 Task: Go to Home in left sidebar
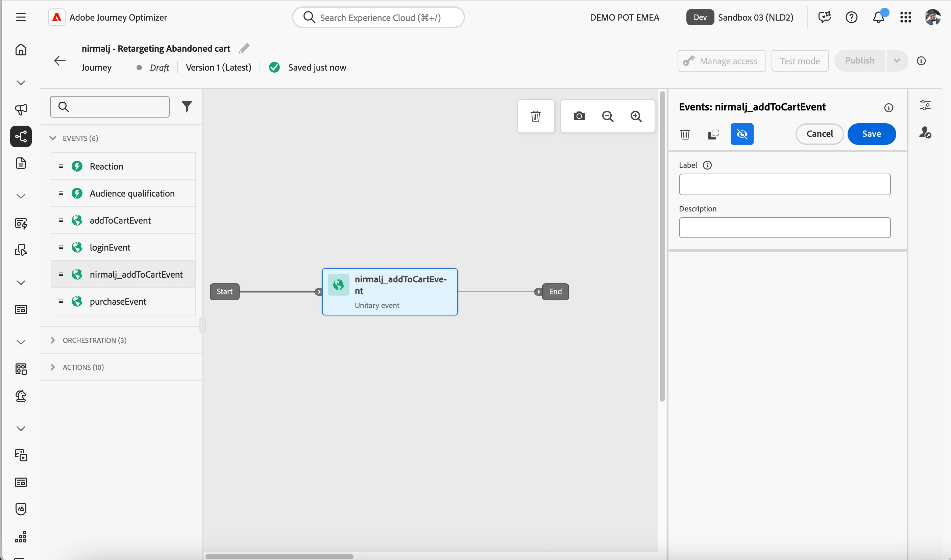21,50
